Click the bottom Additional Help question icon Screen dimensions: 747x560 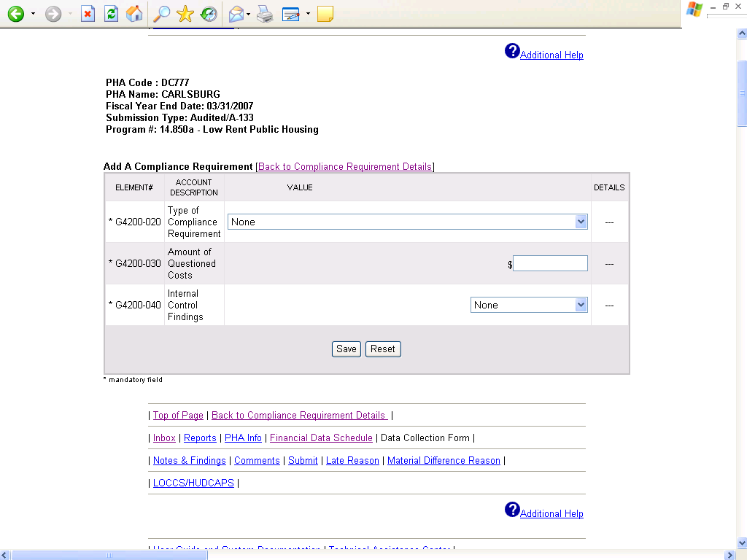[x=512, y=510]
